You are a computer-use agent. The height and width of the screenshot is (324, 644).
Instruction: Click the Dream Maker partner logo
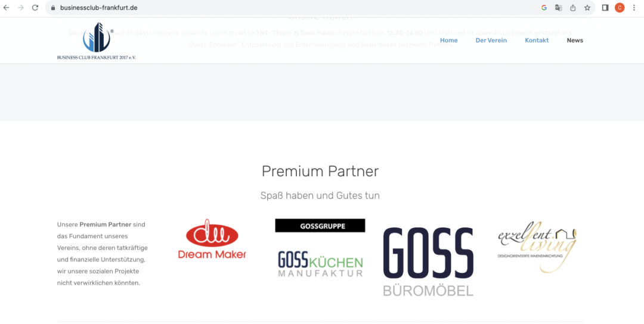click(212, 239)
